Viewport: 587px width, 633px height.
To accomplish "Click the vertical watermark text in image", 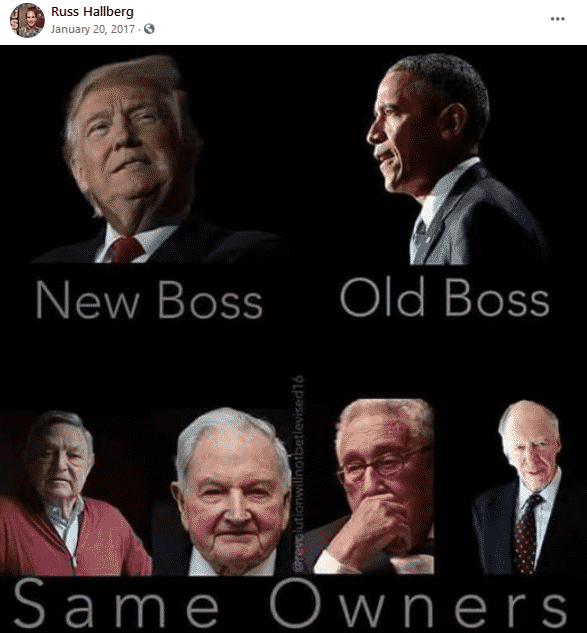I will (299, 473).
